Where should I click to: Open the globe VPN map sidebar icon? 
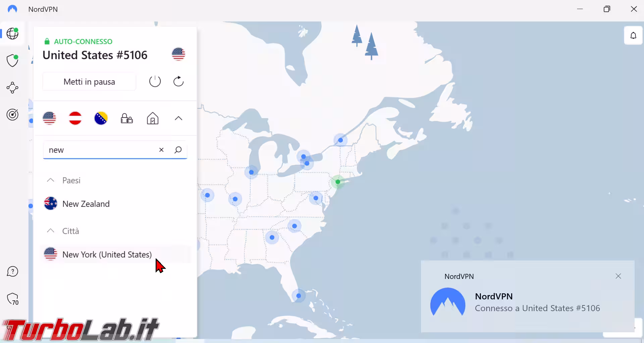pyautogui.click(x=12, y=34)
